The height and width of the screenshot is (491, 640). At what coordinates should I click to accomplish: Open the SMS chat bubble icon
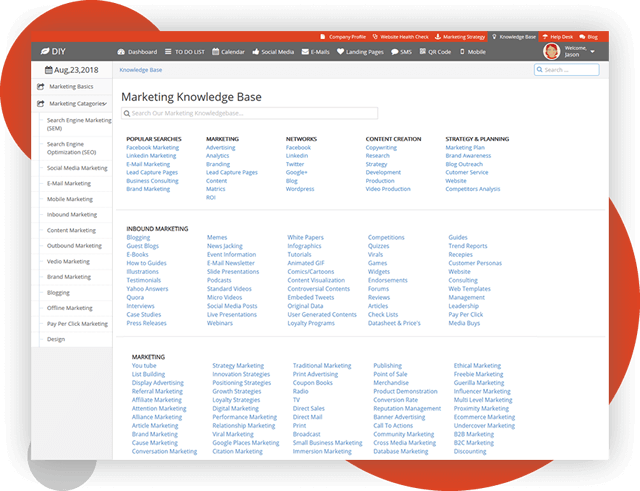(x=394, y=51)
